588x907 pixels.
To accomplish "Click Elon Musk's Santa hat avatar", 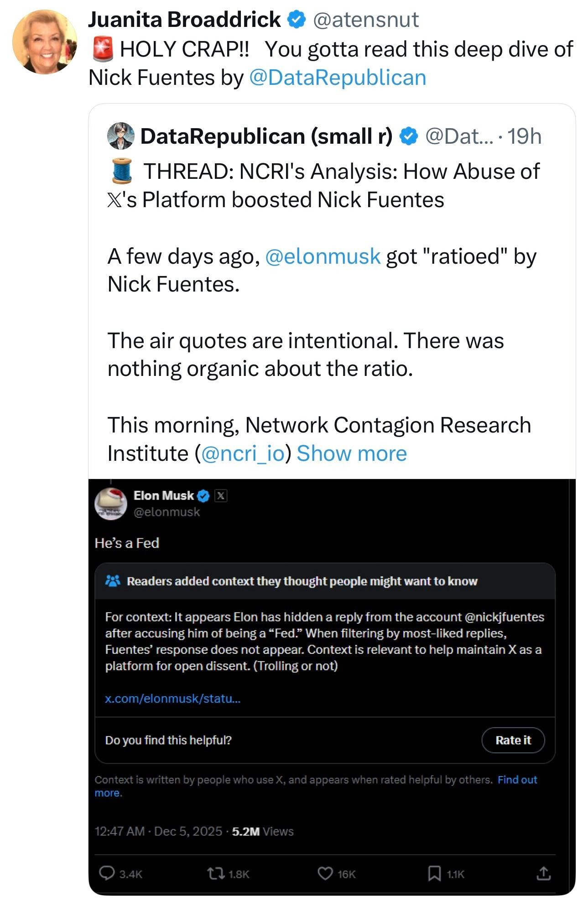I will click(x=110, y=503).
